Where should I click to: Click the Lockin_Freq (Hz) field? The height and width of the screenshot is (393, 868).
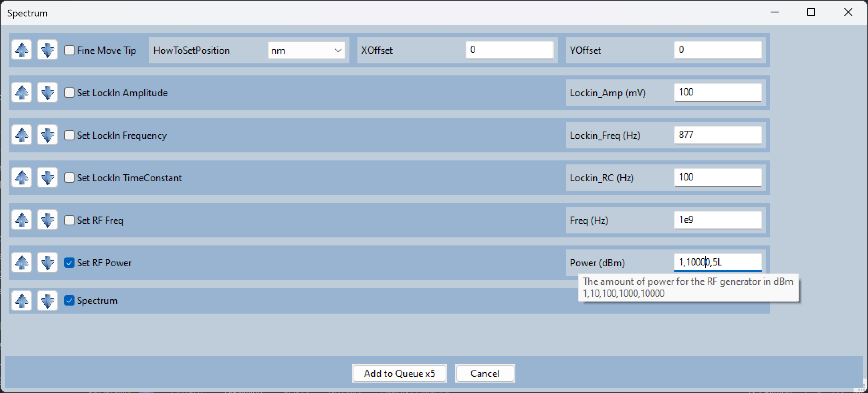pyautogui.click(x=718, y=135)
